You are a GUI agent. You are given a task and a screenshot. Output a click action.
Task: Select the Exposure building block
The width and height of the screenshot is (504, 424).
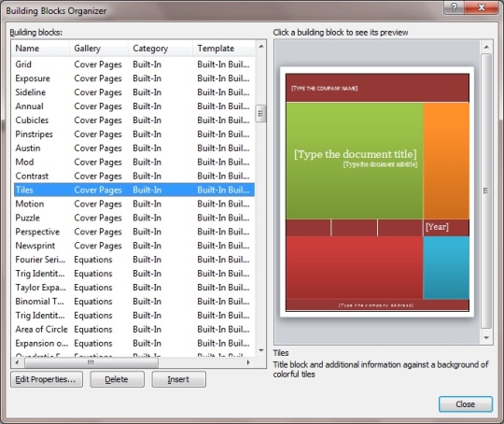(134, 78)
